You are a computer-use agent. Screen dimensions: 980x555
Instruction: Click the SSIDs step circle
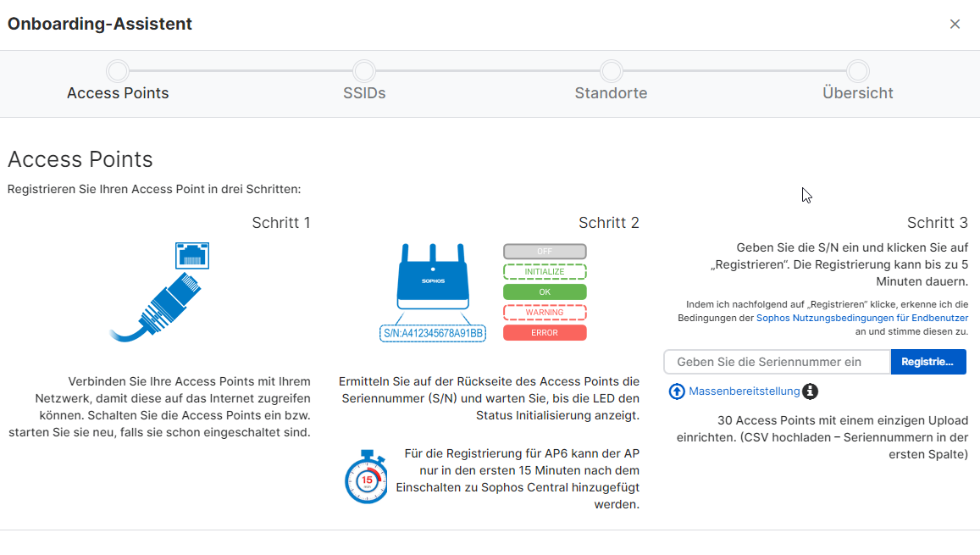363,71
